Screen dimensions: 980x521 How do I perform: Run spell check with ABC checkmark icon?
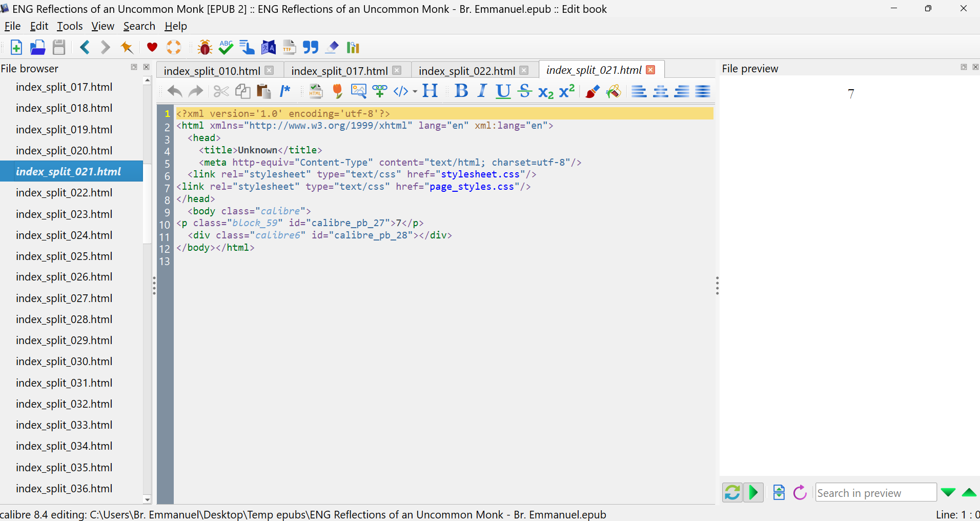(226, 48)
